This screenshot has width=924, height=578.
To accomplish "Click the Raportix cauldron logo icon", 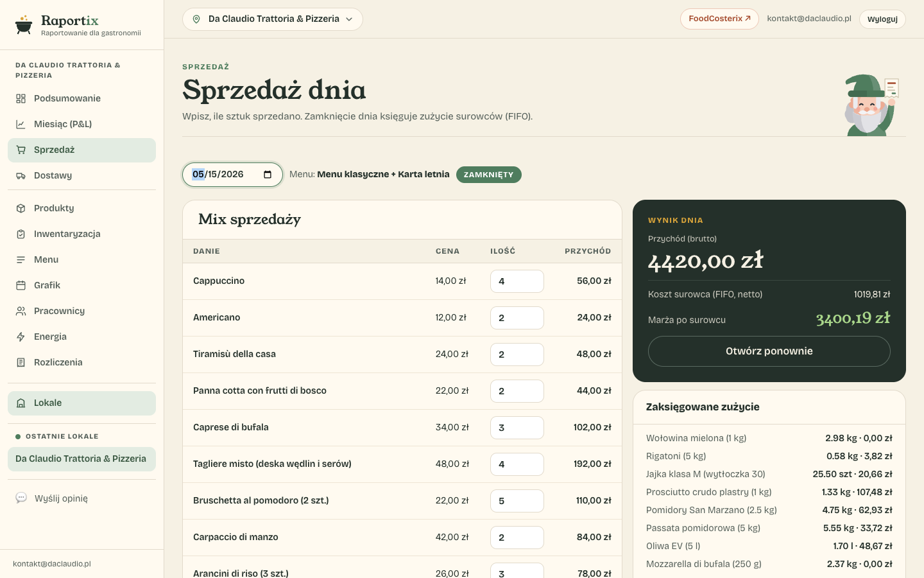I will [x=24, y=25].
